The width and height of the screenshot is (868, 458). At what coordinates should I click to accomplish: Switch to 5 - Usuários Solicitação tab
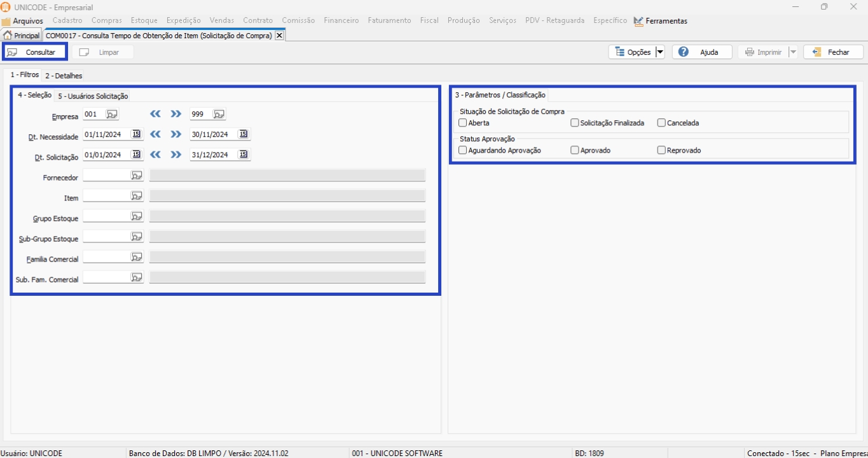click(93, 96)
